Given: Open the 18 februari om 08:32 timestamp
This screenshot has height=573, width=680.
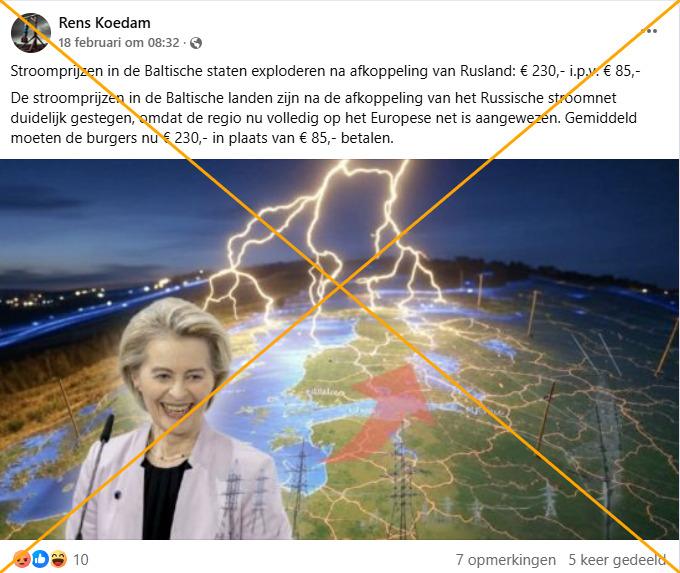Looking at the screenshot, I should [x=119, y=43].
